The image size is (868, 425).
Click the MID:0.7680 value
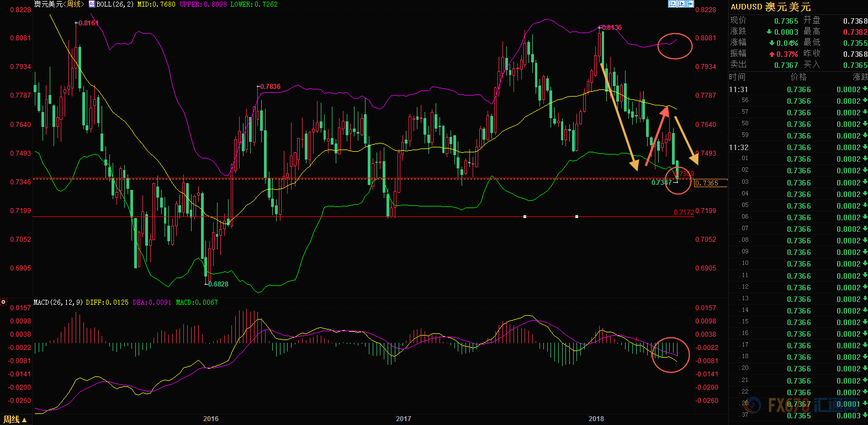pyautogui.click(x=156, y=4)
